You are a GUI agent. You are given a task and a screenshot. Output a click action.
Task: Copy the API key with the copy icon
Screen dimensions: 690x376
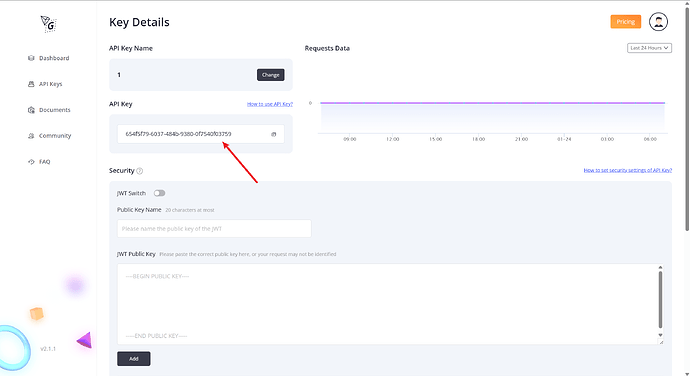click(274, 134)
